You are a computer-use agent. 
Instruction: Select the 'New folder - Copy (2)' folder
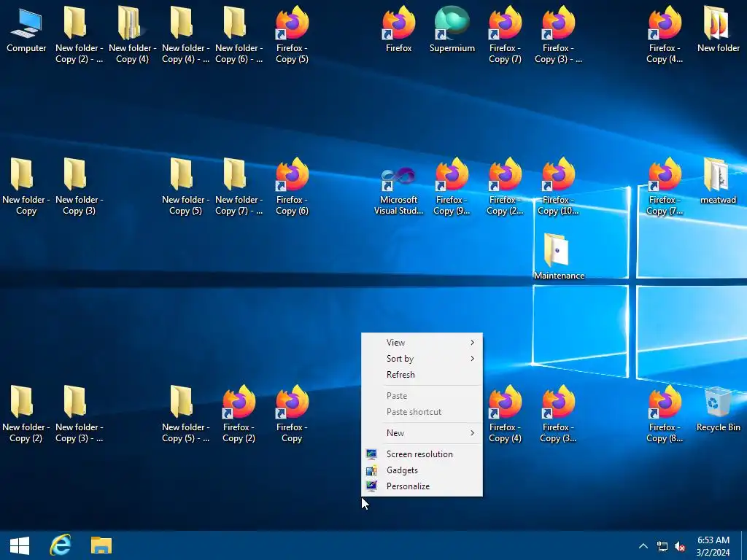(26, 414)
